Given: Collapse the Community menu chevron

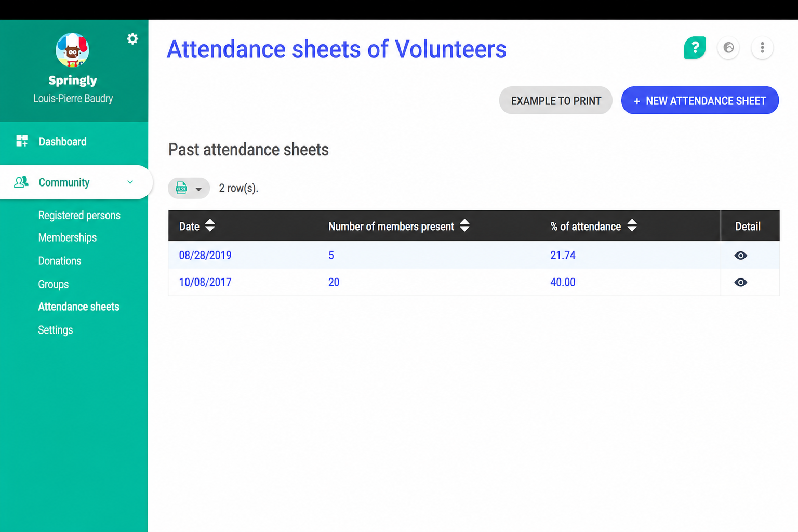Looking at the screenshot, I should pyautogui.click(x=130, y=182).
